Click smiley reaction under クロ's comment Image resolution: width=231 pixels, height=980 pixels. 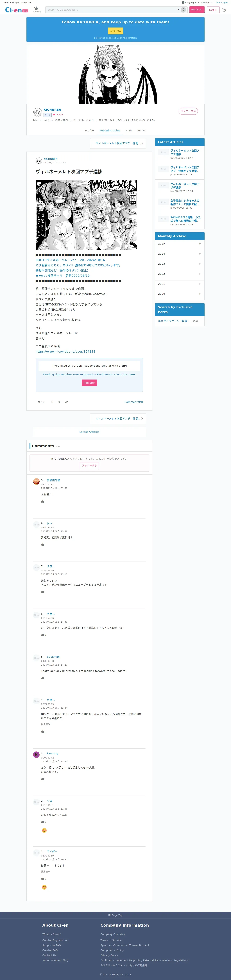tap(44, 830)
